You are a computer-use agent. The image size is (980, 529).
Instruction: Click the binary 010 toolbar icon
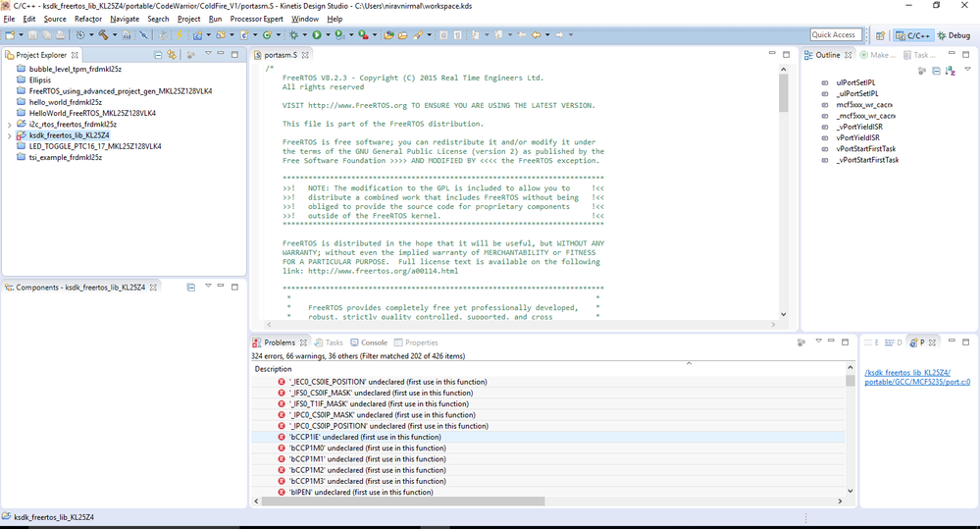point(127,35)
